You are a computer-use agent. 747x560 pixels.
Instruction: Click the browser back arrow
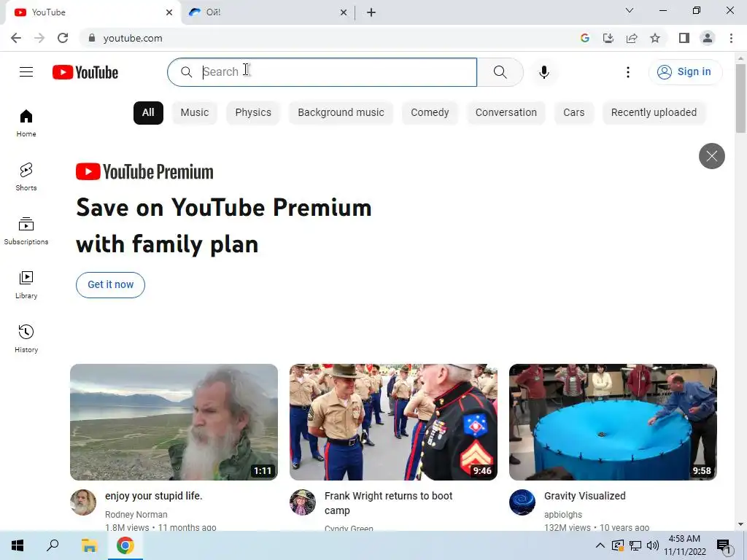(x=16, y=38)
